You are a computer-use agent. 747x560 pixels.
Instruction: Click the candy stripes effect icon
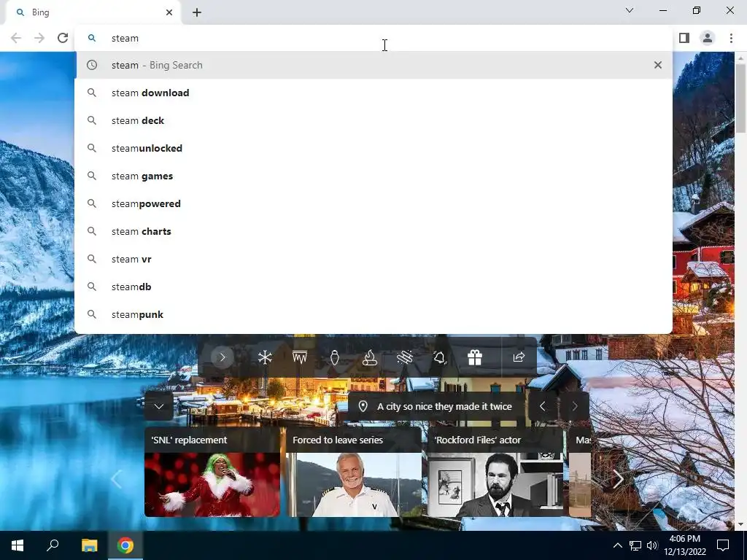(x=404, y=357)
